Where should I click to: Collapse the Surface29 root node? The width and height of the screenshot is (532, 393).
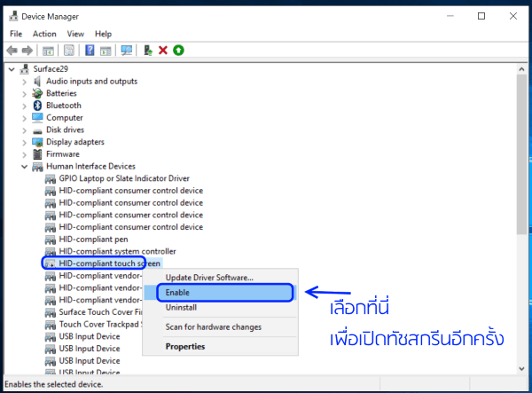11,69
